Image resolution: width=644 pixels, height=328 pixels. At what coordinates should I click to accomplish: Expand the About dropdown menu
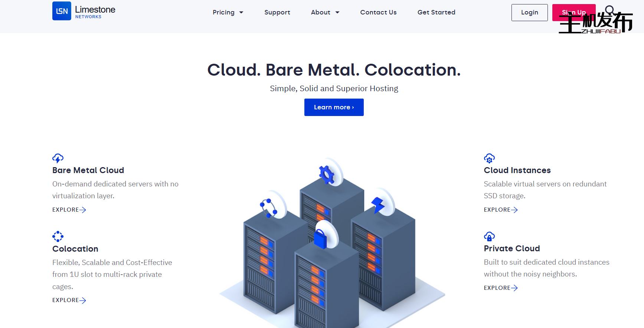pos(325,12)
